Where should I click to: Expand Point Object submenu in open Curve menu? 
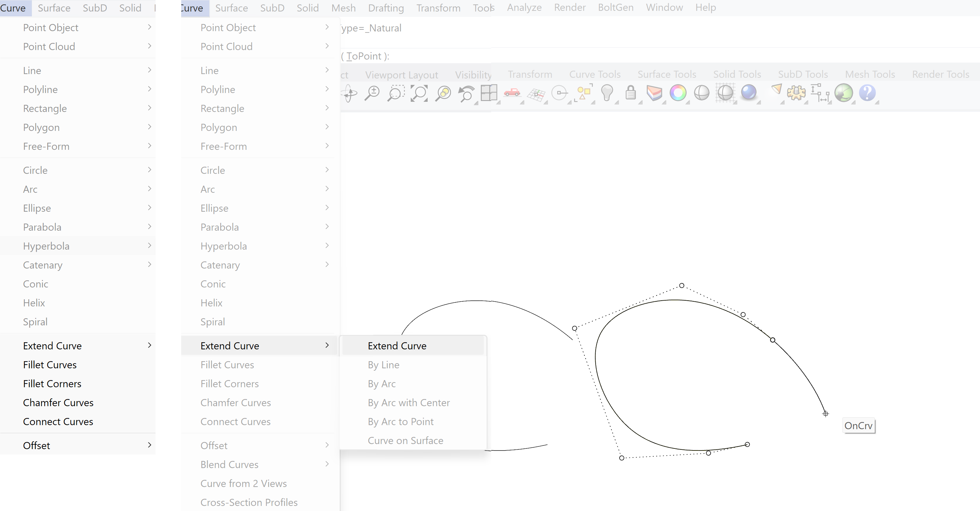point(327,27)
